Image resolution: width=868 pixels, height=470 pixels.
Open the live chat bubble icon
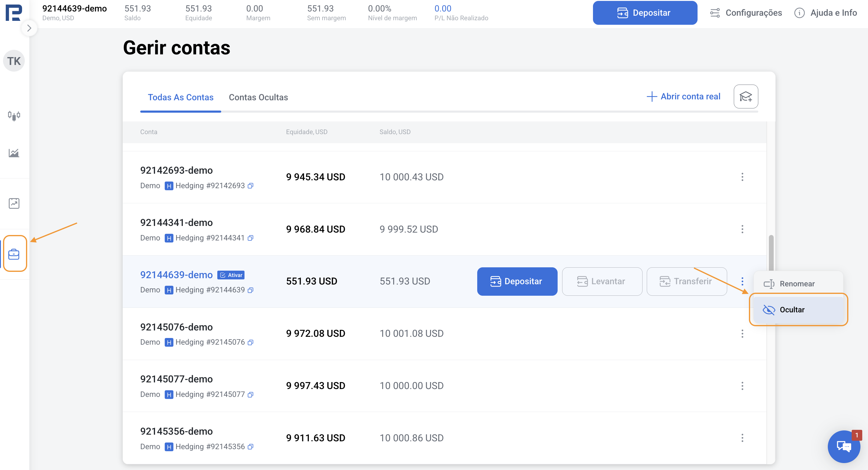(844, 446)
